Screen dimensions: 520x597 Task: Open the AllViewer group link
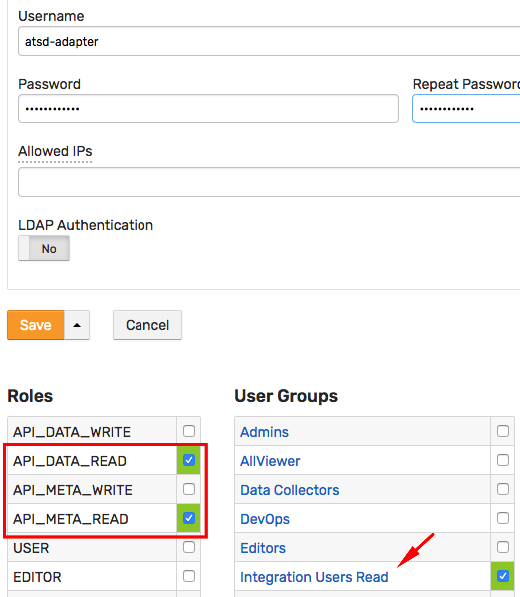coord(270,461)
